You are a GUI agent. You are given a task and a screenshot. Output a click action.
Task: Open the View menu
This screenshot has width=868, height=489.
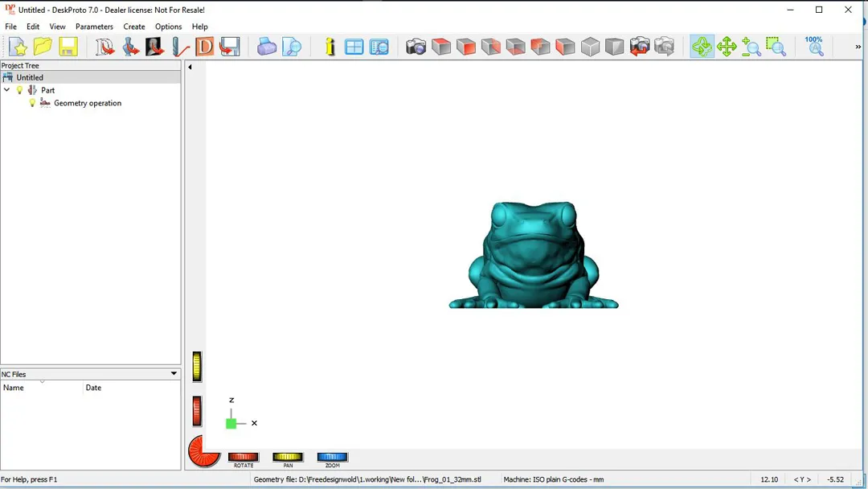pyautogui.click(x=57, y=27)
